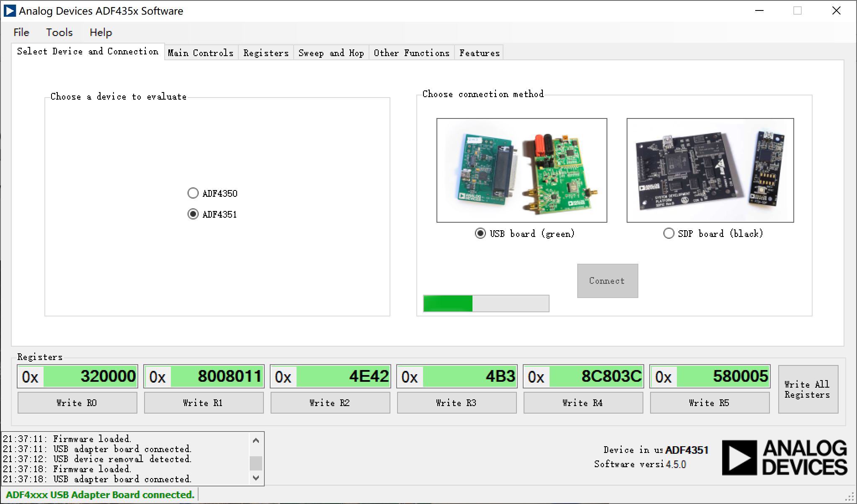Select the ADF4351 device option
The width and height of the screenshot is (857, 504).
tap(193, 214)
